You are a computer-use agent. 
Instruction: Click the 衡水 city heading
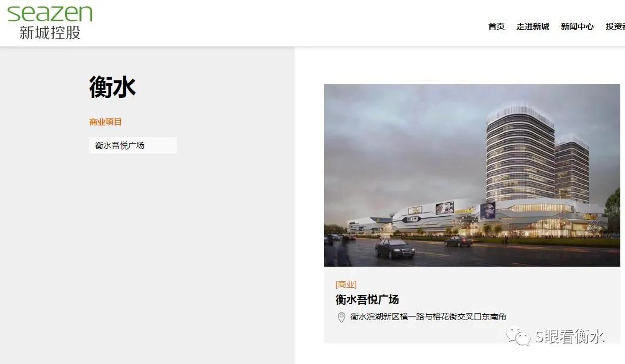click(113, 87)
